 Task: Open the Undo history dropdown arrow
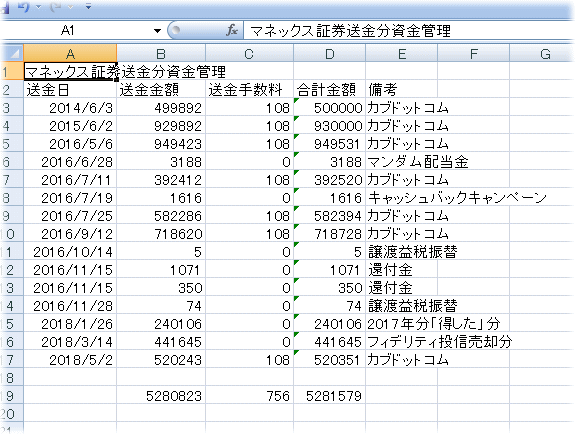click(x=39, y=7)
